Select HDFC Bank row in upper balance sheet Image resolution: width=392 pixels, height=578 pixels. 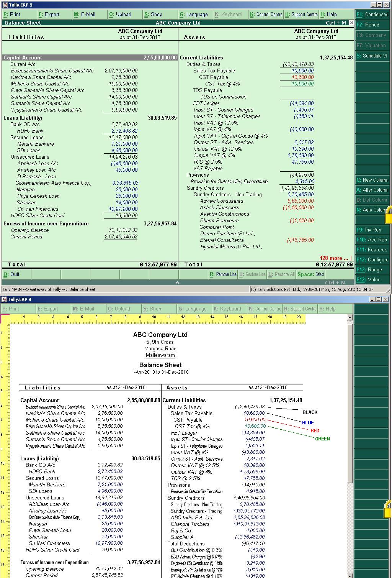click(x=30, y=131)
